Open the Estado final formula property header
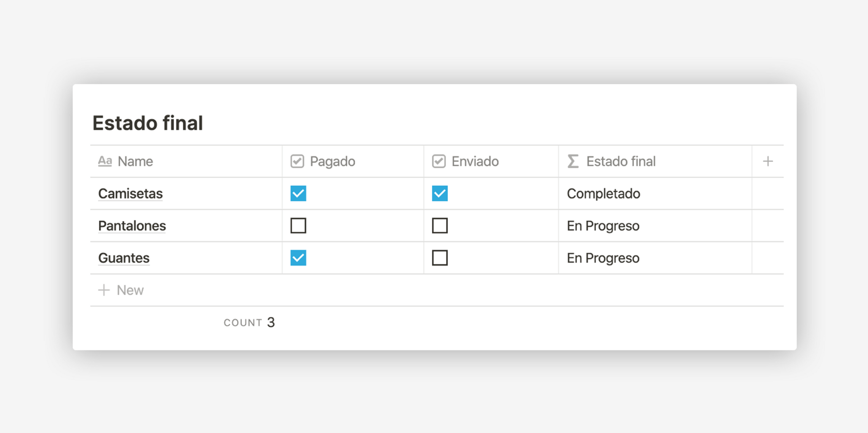The image size is (868, 433). 621,161
